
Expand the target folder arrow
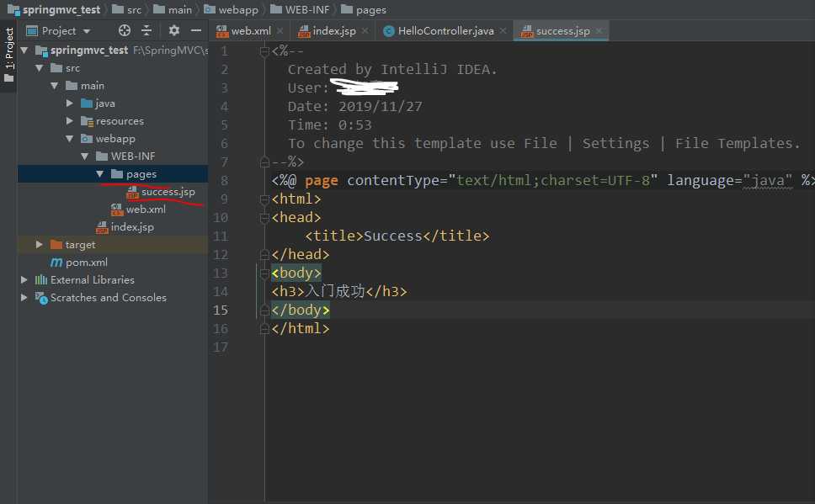pos(39,245)
